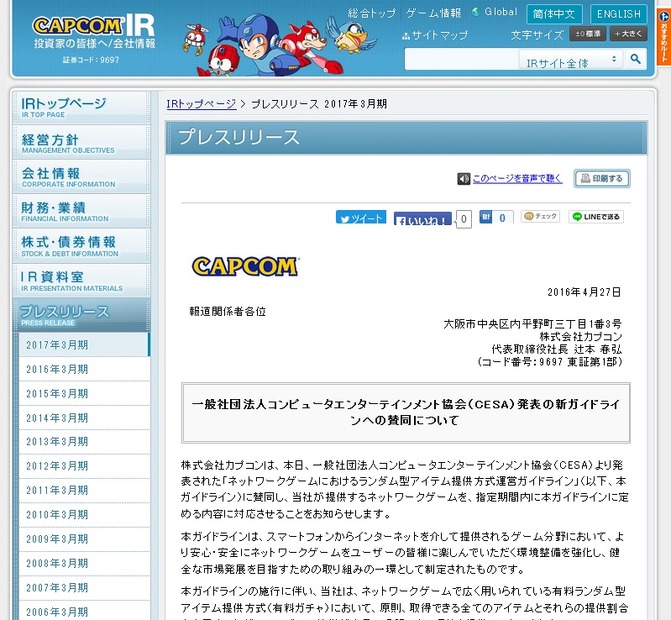
Task: Click the 証券コード:9697 text
Action: click(91, 60)
